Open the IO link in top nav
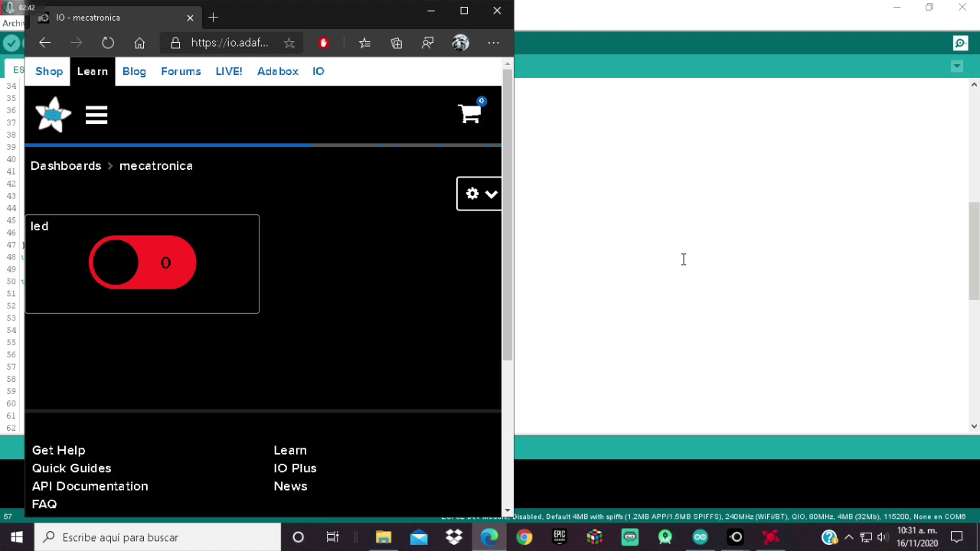The height and width of the screenshot is (551, 980). pyautogui.click(x=318, y=71)
